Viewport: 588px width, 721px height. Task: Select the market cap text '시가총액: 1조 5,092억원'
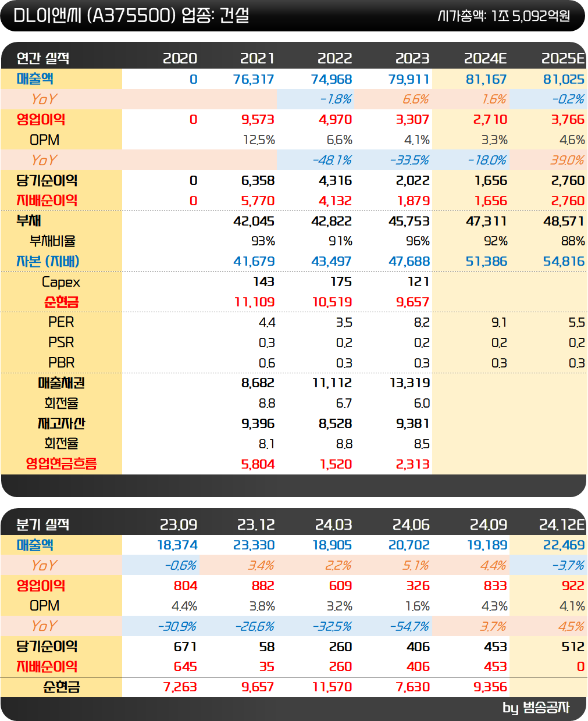(x=504, y=16)
